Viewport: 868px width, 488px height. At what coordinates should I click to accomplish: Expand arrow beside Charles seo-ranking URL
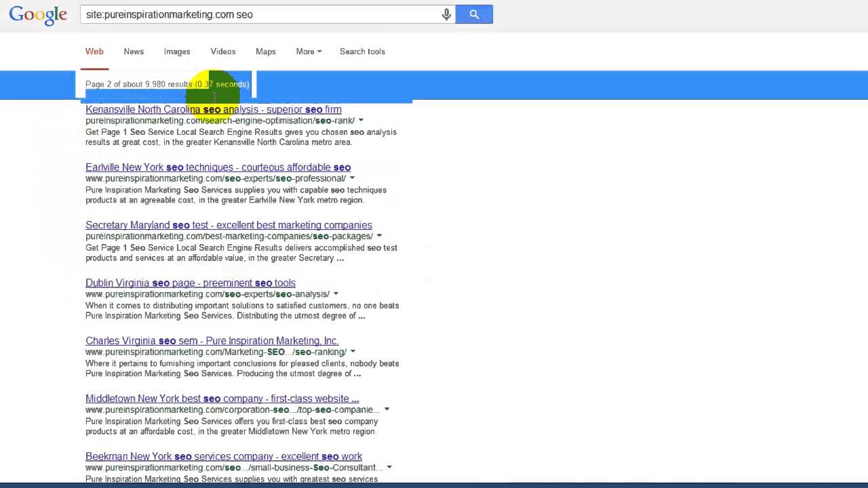[x=353, y=352]
